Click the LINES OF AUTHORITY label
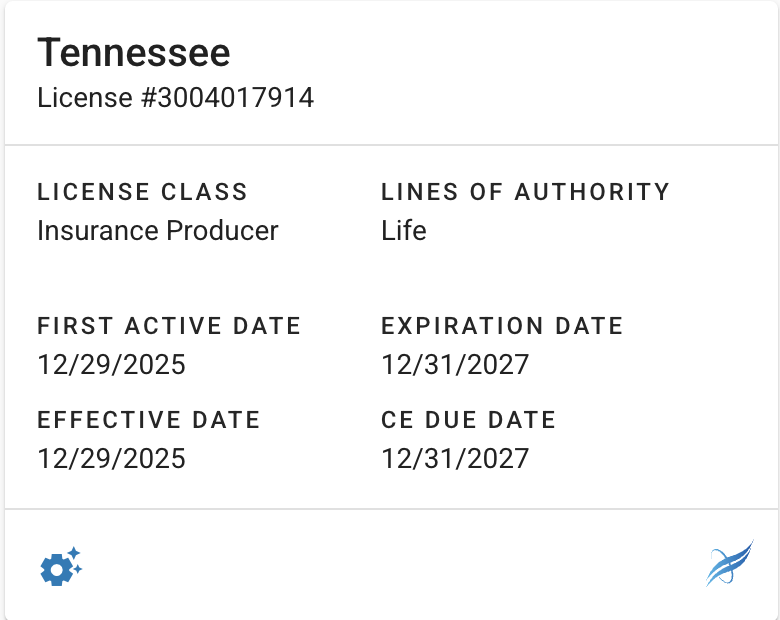The image size is (780, 620). coord(525,192)
